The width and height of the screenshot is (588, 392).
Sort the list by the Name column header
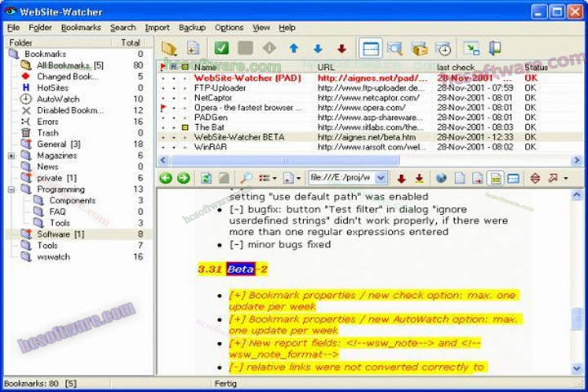coord(252,67)
